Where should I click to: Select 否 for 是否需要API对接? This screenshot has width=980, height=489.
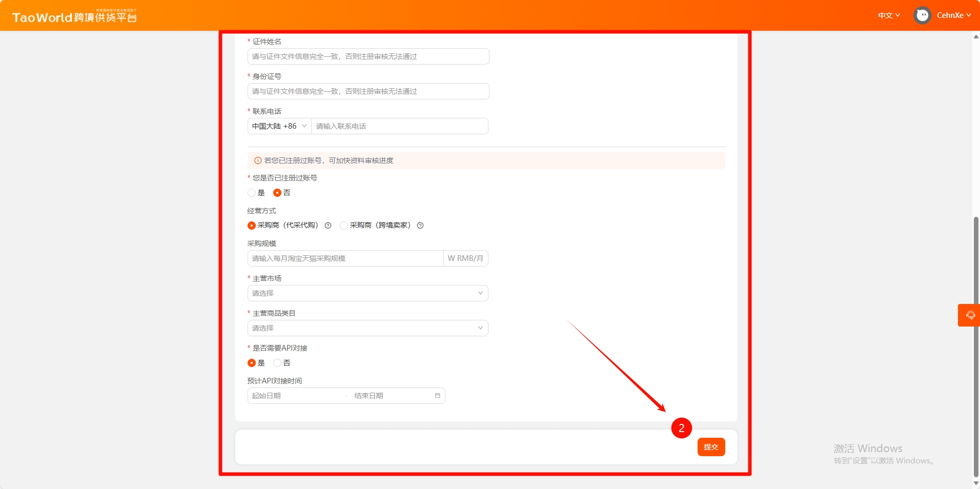pyautogui.click(x=277, y=363)
